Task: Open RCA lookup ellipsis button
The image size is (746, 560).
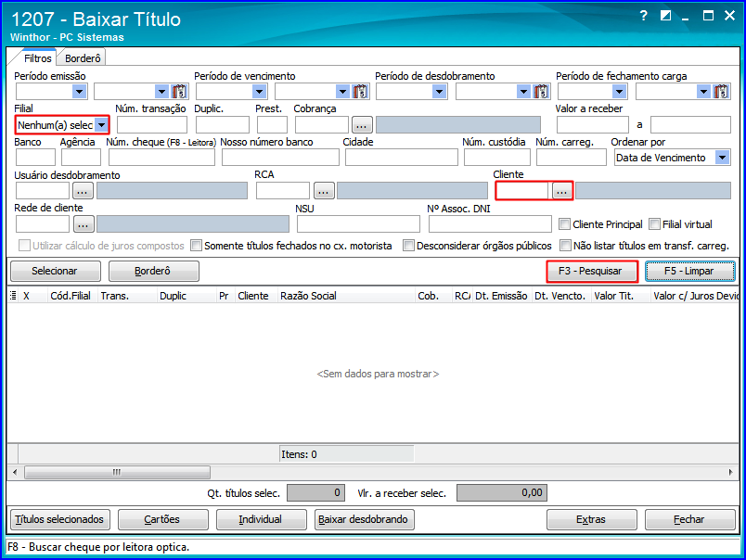Action: pyautogui.click(x=324, y=191)
